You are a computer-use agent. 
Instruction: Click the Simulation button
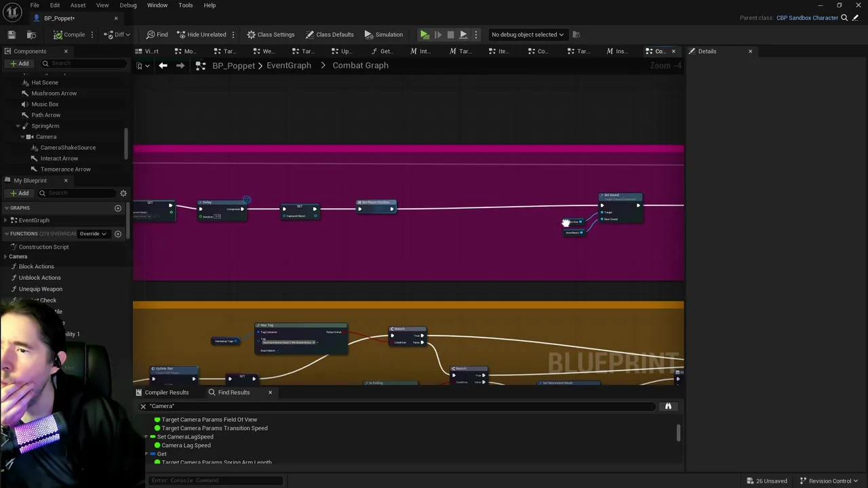pos(384,35)
